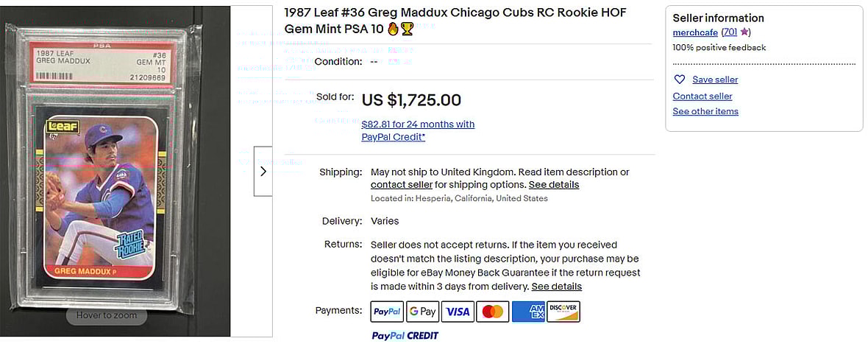The width and height of the screenshot is (868, 344).
Task: Open the merchcafe seller profile
Action: pos(695,32)
